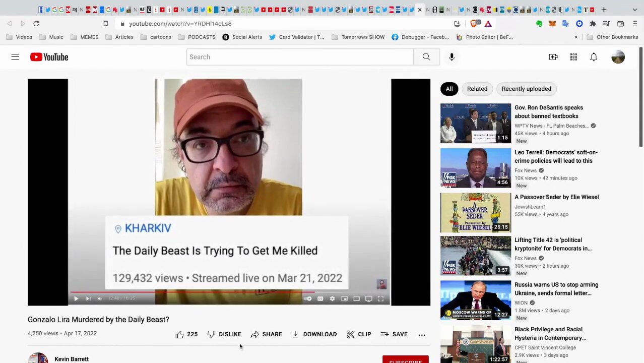Enter full screen mode
The height and width of the screenshot is (363, 644).
point(380,299)
